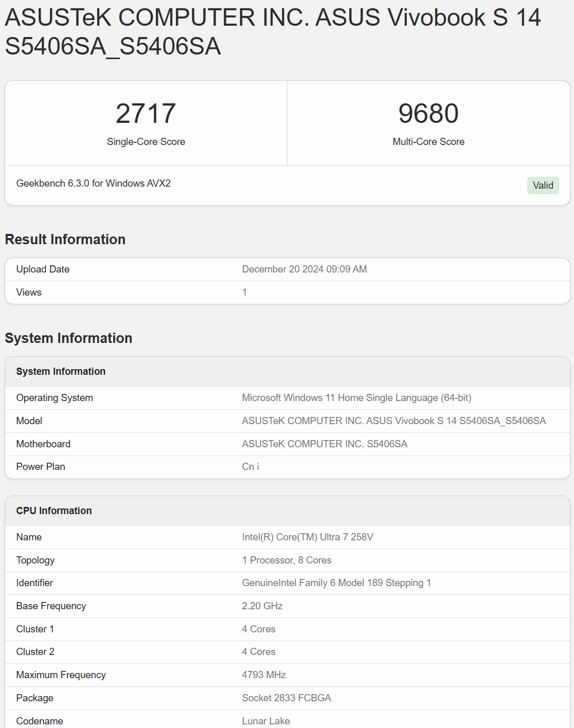Viewport: 574px width, 728px height.
Task: Select the package value Socket 2833 FCBGA
Action: click(286, 698)
